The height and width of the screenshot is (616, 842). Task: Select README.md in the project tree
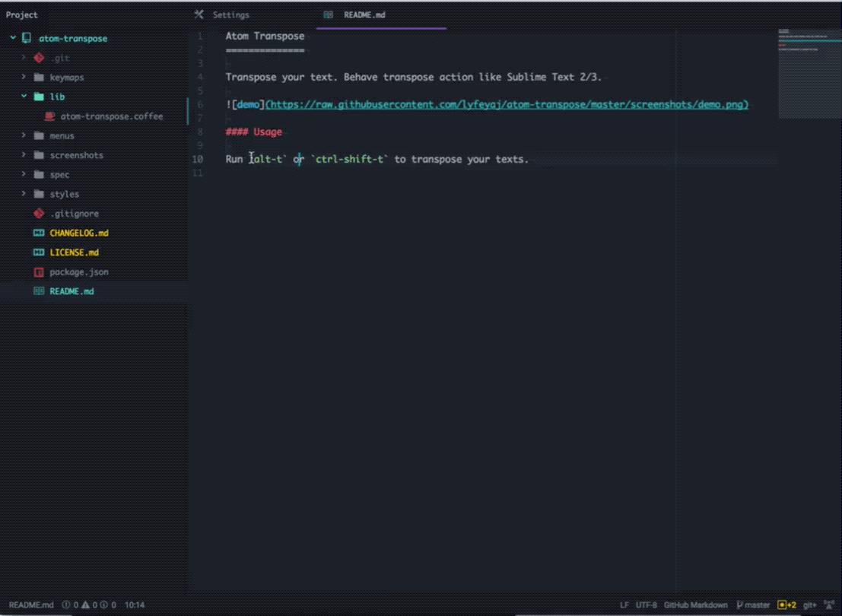[x=71, y=291]
